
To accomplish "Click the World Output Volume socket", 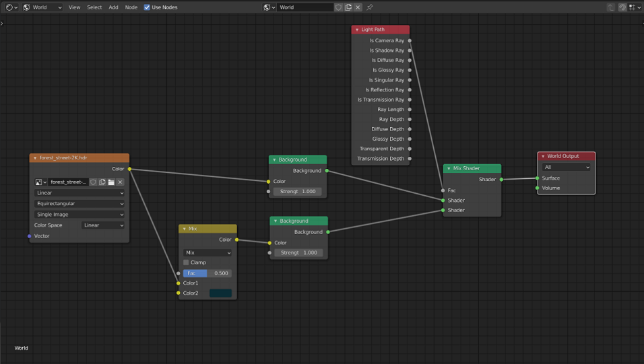I will pos(537,188).
